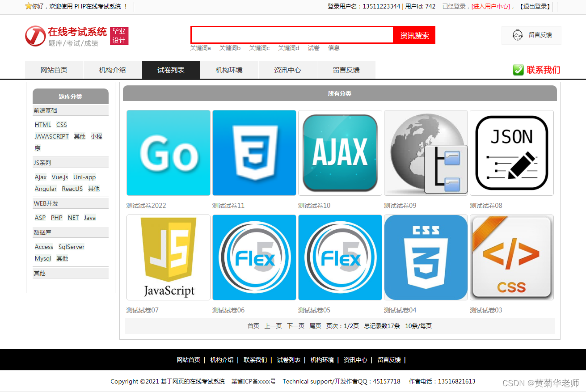
Task: Open the CSS3 thumbnail for 测试试卷04
Action: tap(426, 257)
